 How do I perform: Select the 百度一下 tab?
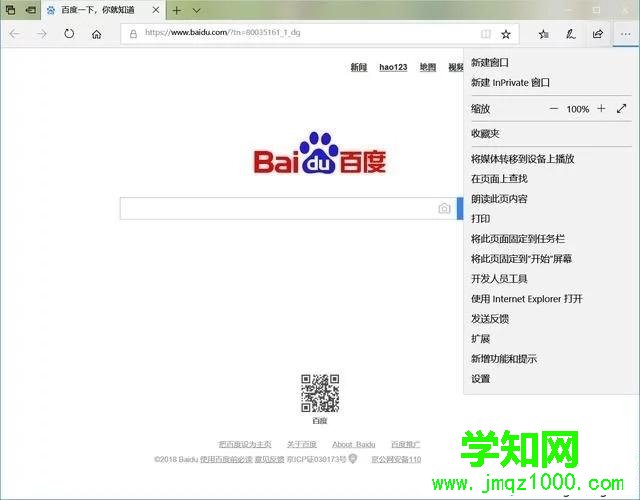pyautogui.click(x=98, y=10)
